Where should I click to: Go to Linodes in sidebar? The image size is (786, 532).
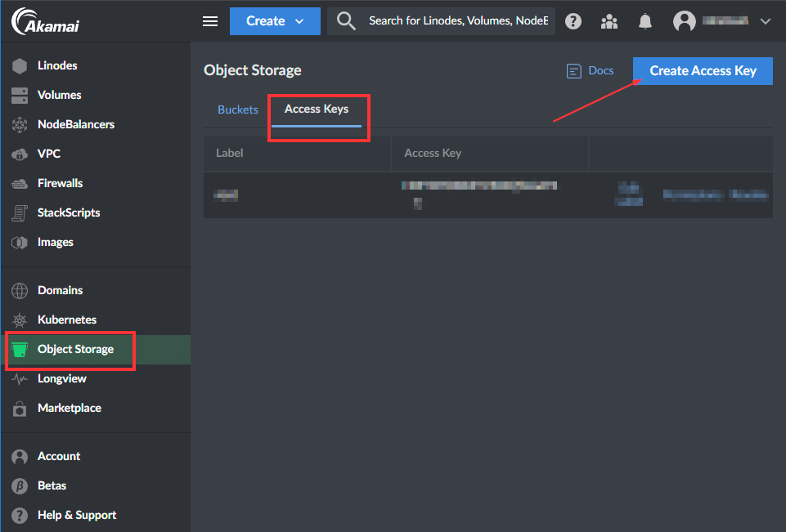click(57, 65)
